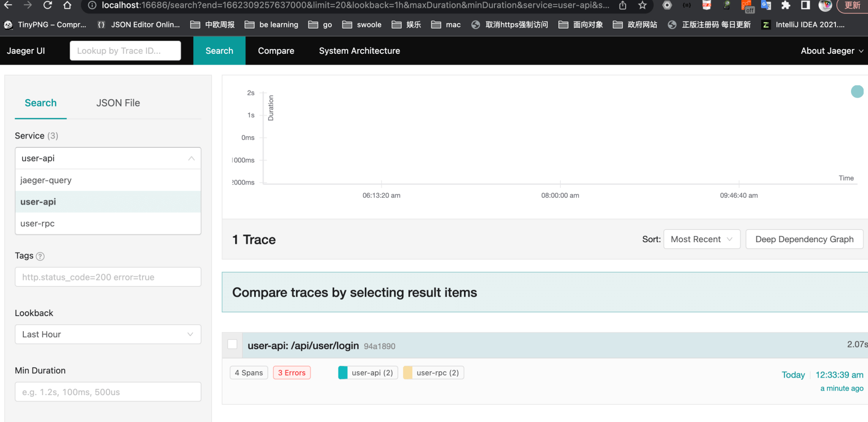This screenshot has width=868, height=422.
Task: Tick the checkbox for the /api/user/login trace
Action: tap(233, 344)
